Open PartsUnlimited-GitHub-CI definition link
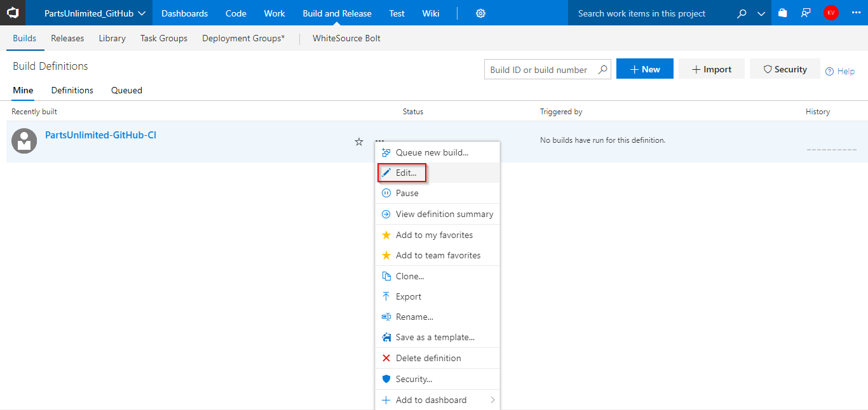 pos(100,135)
